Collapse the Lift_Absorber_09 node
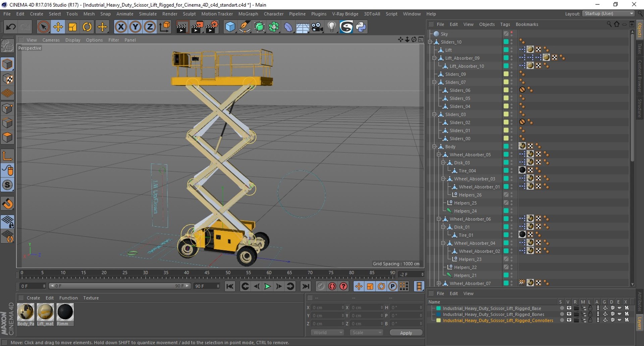Image resolution: width=644 pixels, height=346 pixels. (434, 58)
